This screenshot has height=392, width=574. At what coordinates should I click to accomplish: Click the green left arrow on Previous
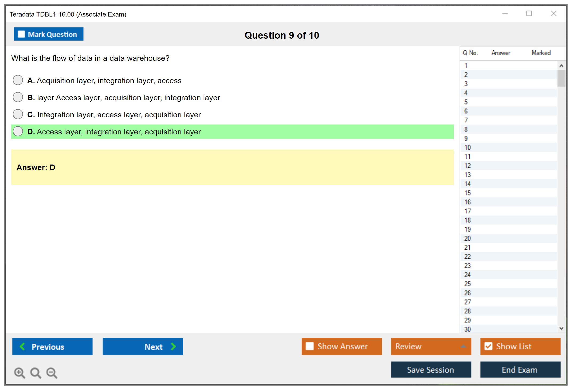coord(22,346)
